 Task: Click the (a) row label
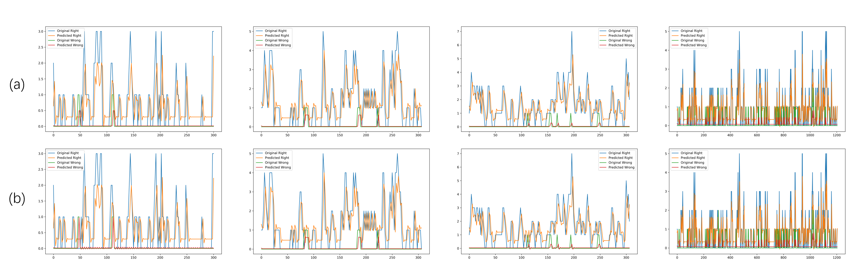[17, 84]
